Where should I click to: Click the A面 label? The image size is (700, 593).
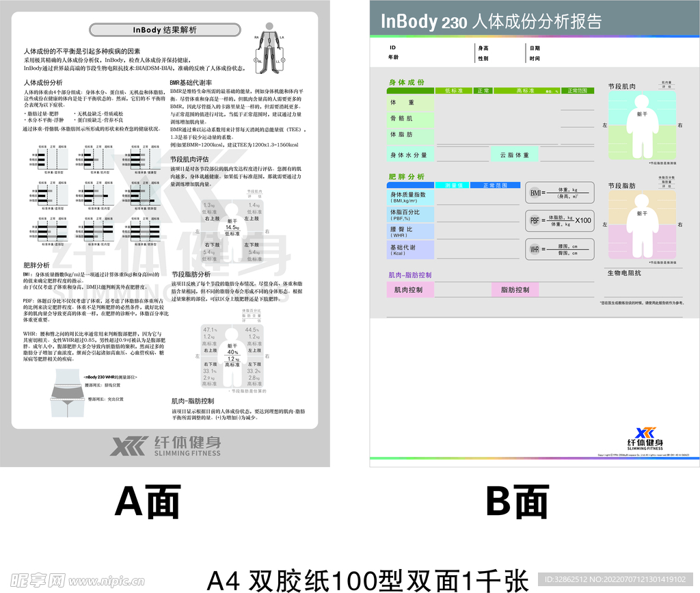tap(148, 501)
